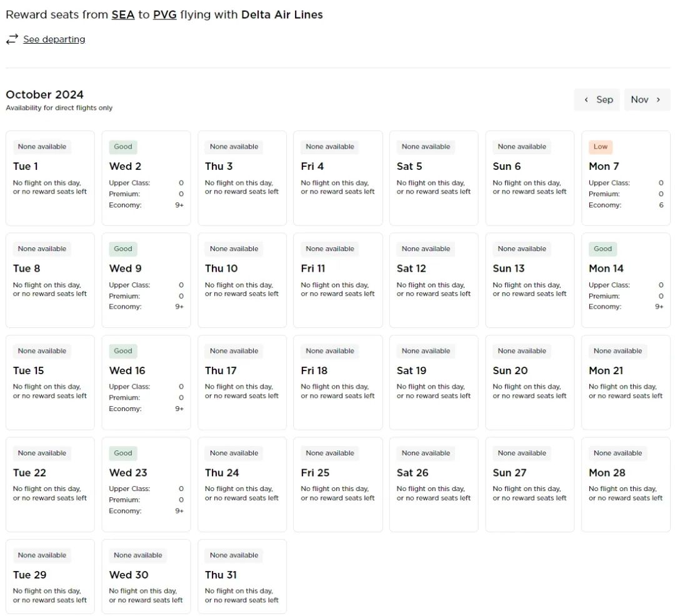Click the Good badge on Wed 23
Image resolution: width=675 pixels, height=616 pixels.
123,453
